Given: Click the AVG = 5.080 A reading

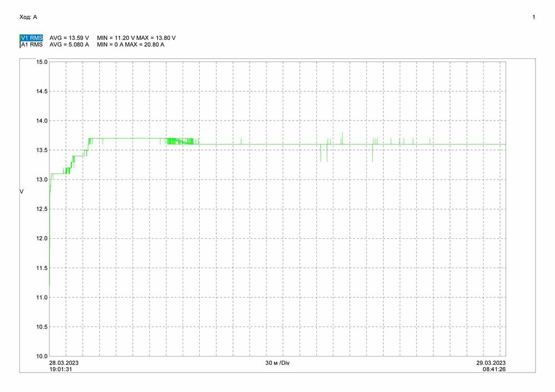Looking at the screenshot, I should tap(69, 44).
